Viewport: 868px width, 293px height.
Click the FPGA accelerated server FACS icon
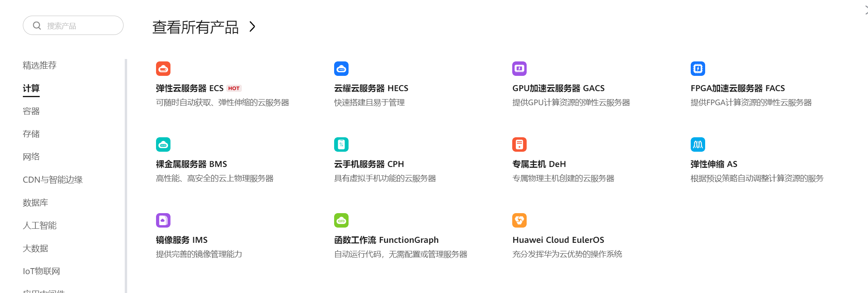tap(698, 69)
